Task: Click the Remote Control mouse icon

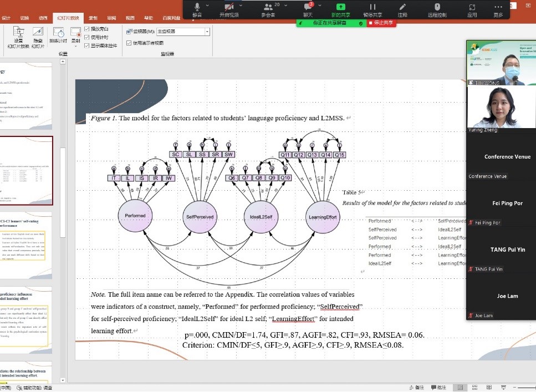Action: click(x=437, y=9)
